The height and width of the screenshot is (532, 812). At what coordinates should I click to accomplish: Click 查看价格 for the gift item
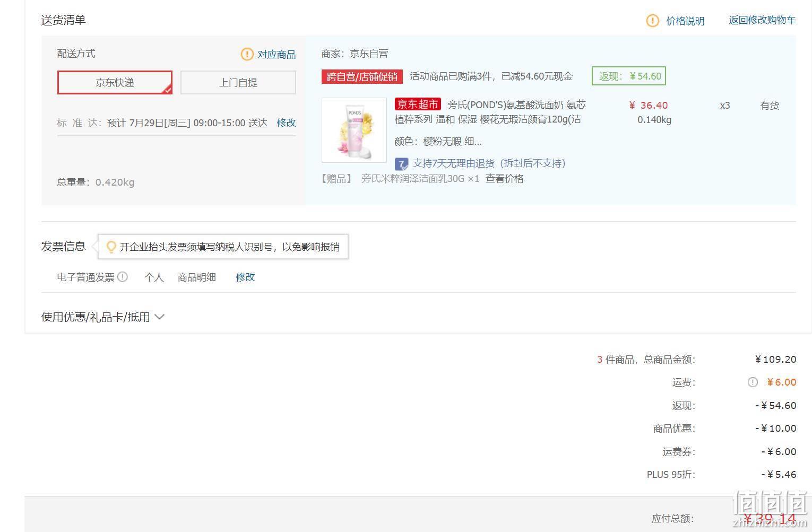[505, 179]
